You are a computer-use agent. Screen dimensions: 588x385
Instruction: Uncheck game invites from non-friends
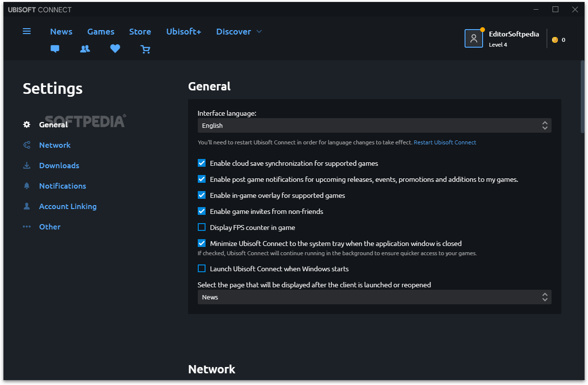(x=202, y=211)
